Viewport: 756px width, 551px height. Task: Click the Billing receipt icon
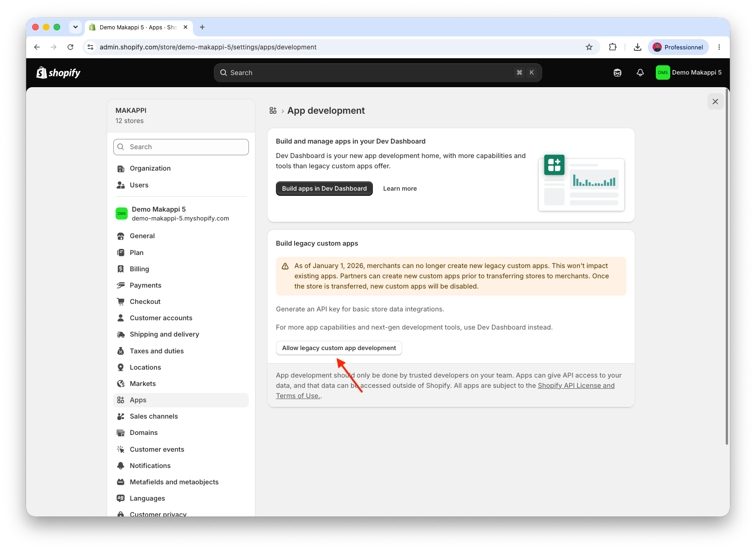[121, 269]
